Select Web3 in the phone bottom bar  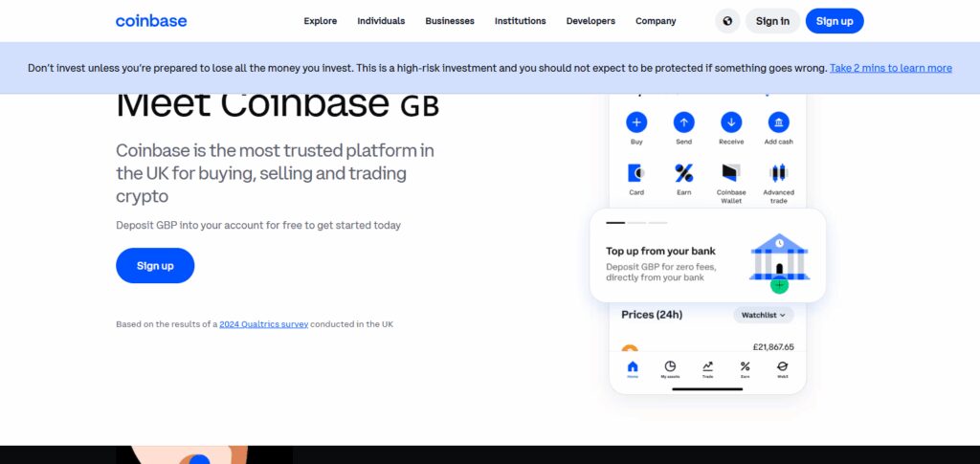tap(783, 369)
